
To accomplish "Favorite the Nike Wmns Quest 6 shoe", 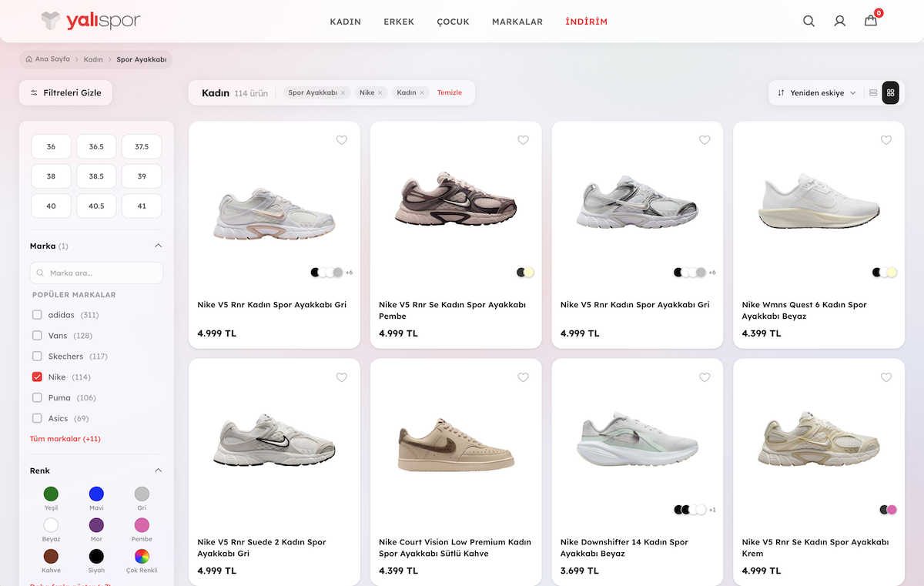I will [x=886, y=140].
